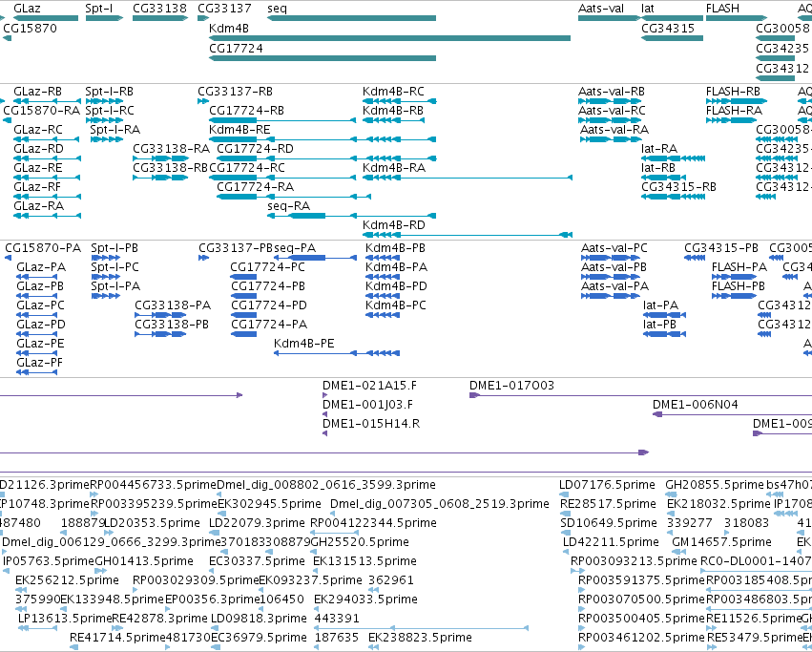Click EST EK294033.5prime
Image resolution: width=812 pixels, height=652 pixels.
[x=318, y=609]
